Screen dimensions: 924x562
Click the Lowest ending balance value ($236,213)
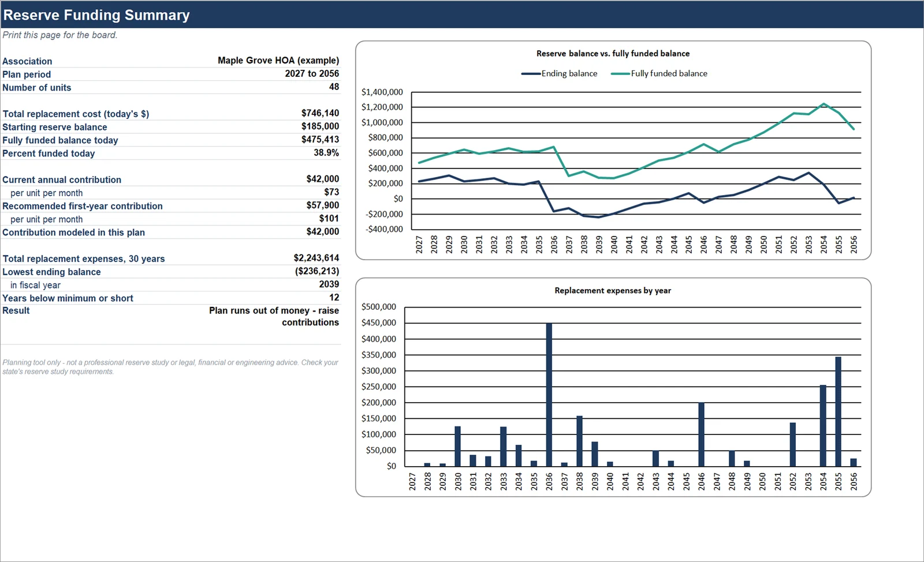pos(317,271)
